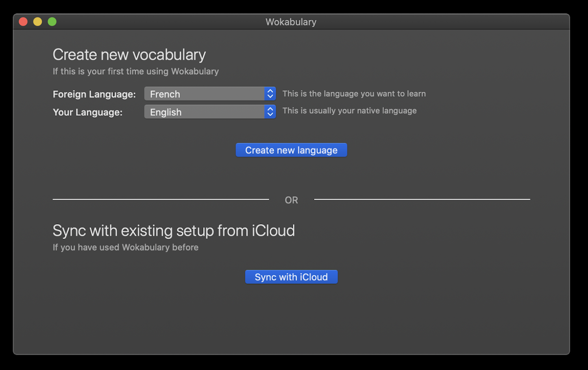Click the Sync with existing setup heading
588x370 pixels.
tap(174, 230)
